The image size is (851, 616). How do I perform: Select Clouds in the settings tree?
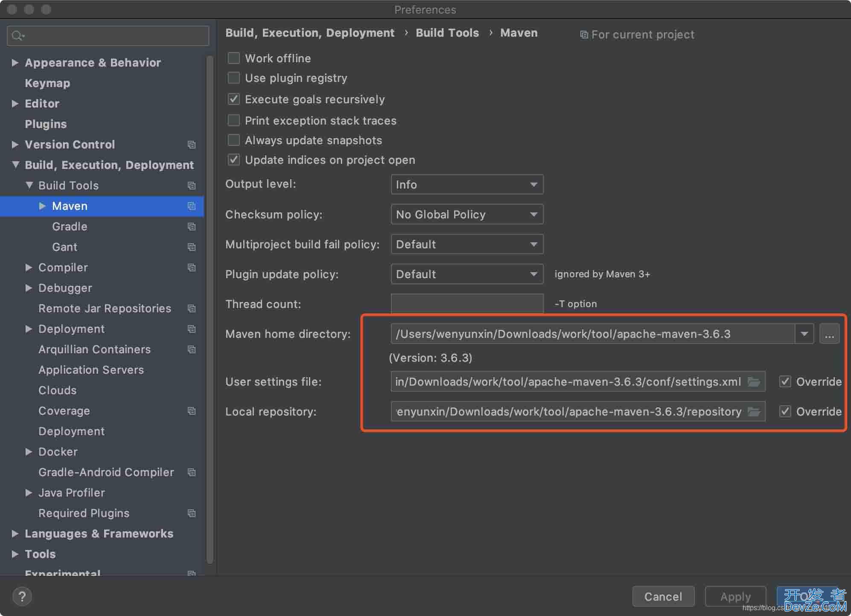click(58, 390)
